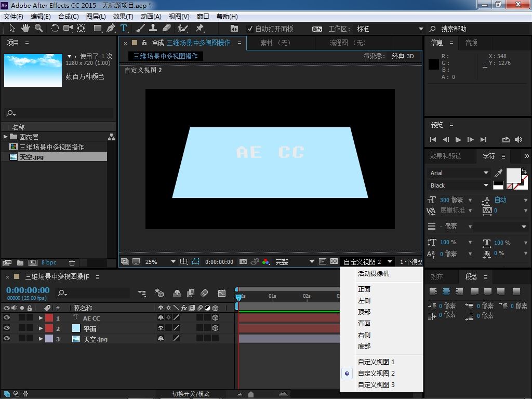Click the Play button in Preview panel
The height and width of the screenshot is (399, 532).
point(458,139)
